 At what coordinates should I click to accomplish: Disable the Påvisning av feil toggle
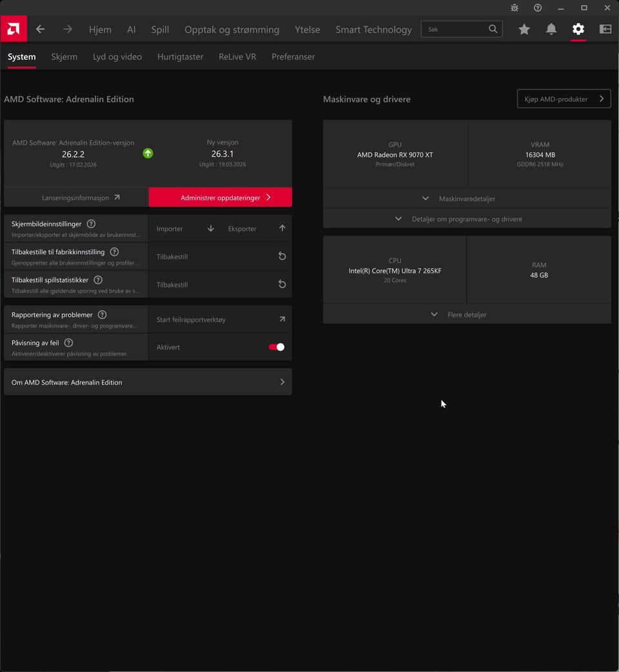(x=277, y=347)
